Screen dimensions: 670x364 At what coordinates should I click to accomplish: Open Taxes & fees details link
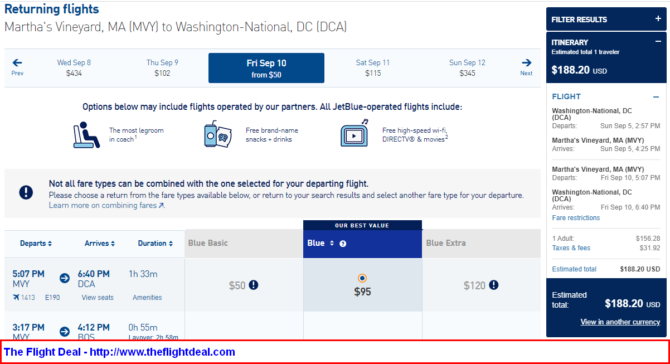571,248
